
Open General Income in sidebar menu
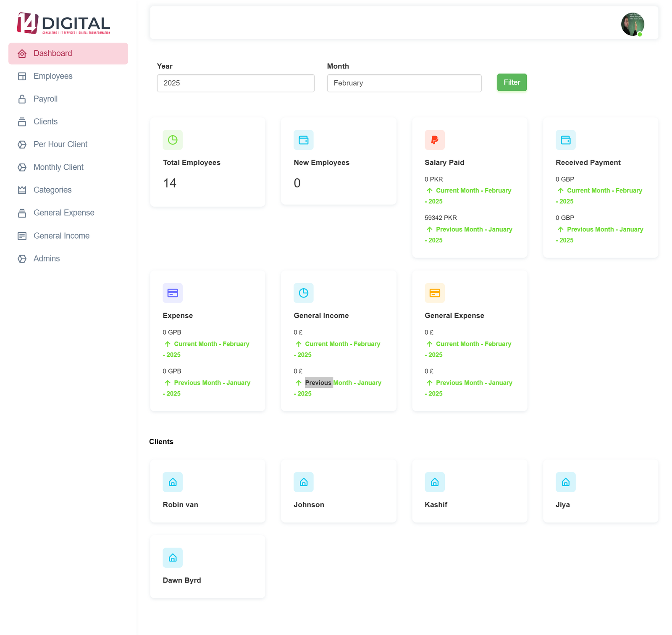(x=68, y=236)
